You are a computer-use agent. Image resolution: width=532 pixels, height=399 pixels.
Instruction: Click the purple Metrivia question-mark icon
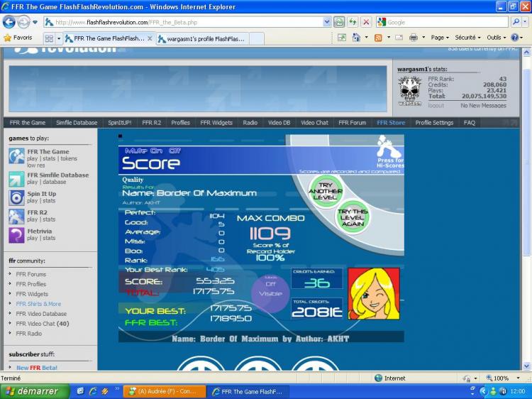(16, 234)
